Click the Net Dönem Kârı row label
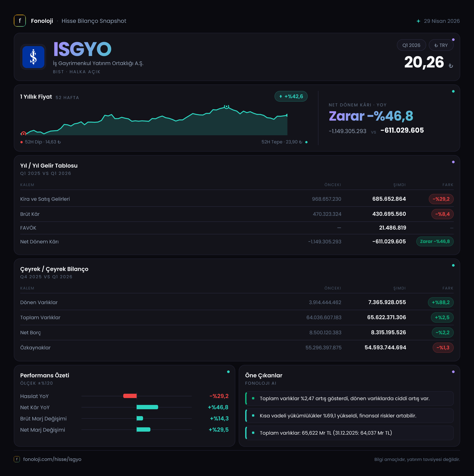This screenshot has width=474, height=476. tap(39, 242)
